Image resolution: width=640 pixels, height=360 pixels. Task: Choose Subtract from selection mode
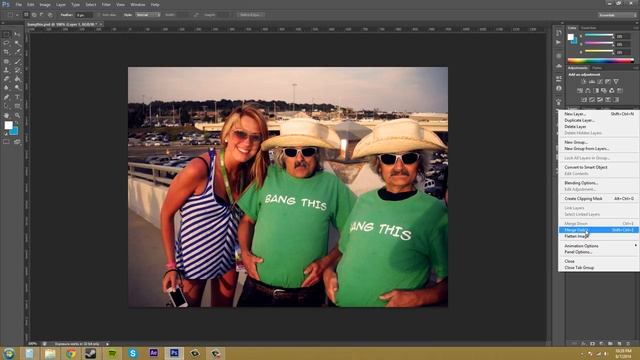42,15
